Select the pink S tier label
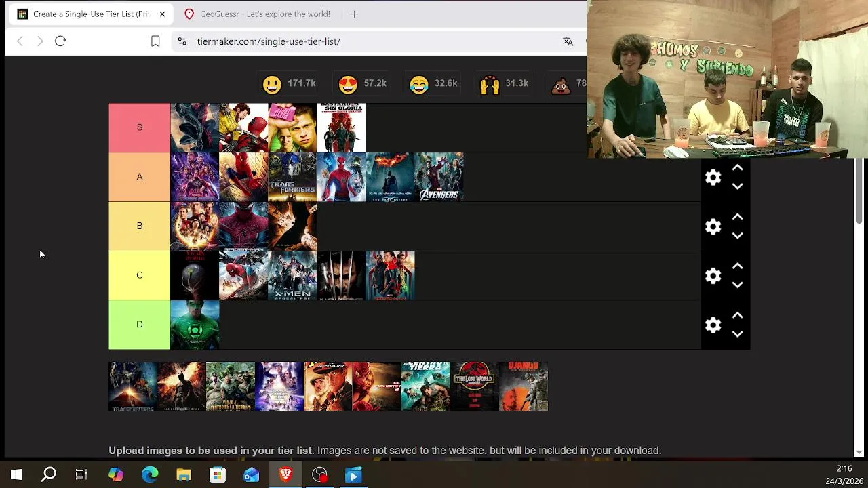 tap(140, 127)
